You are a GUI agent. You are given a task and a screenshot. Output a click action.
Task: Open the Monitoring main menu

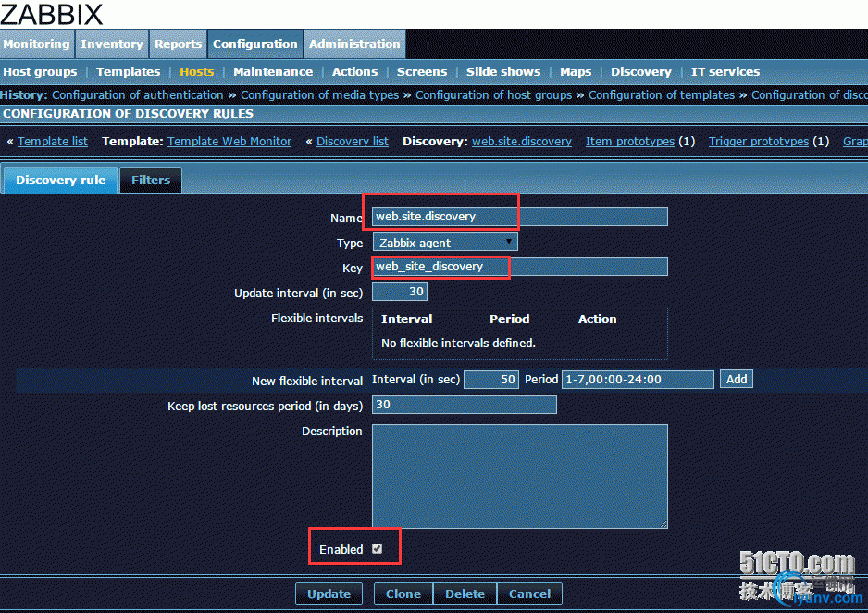pyautogui.click(x=36, y=44)
